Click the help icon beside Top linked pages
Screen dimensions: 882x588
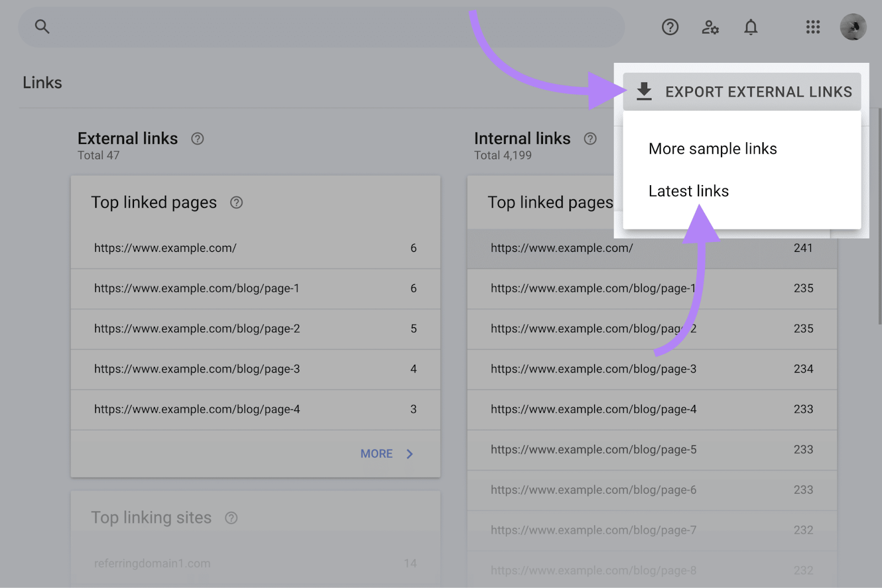click(x=236, y=203)
